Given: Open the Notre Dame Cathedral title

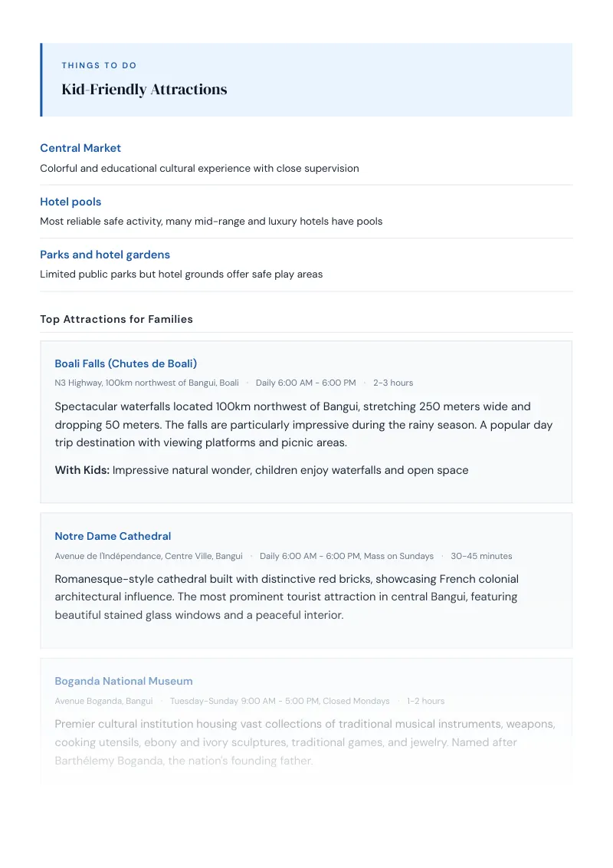Looking at the screenshot, I should pos(113,536).
